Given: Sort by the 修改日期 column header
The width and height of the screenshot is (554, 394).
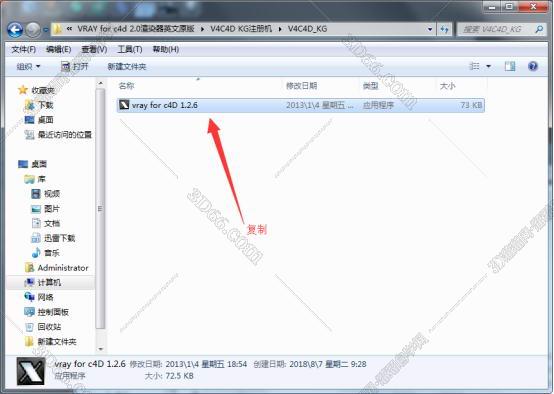Looking at the screenshot, I should [301, 86].
